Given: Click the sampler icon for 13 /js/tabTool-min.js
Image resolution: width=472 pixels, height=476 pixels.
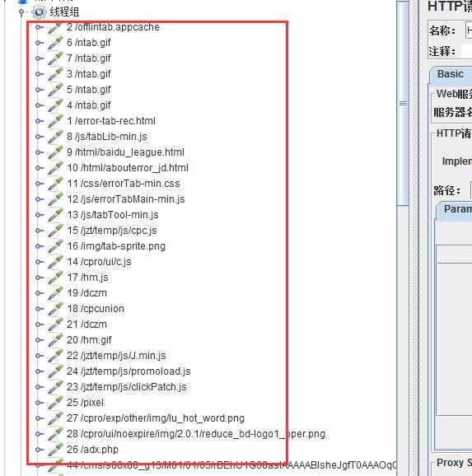Looking at the screenshot, I should point(55,215).
